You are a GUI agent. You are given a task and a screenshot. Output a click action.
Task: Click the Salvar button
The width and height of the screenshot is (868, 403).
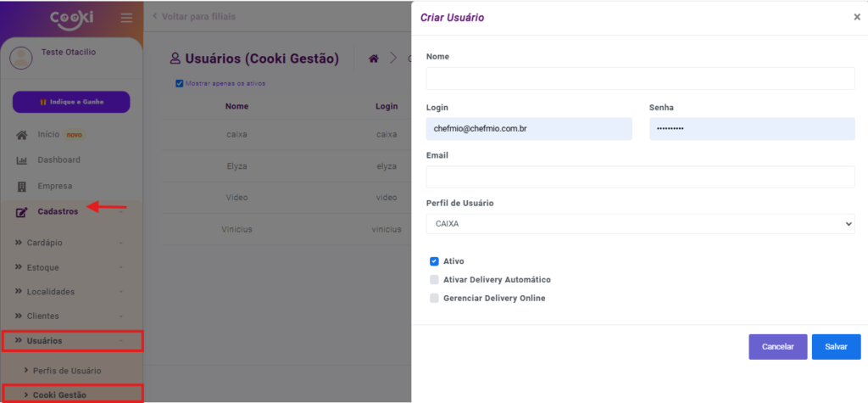pos(836,347)
